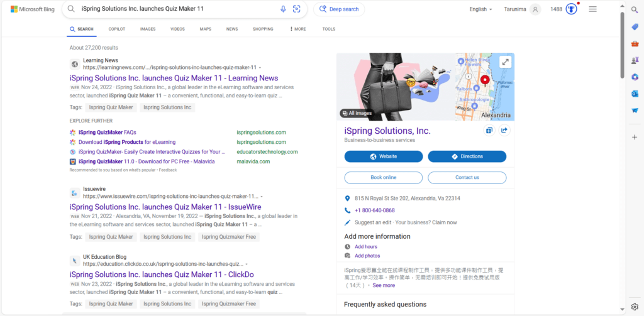Screen dimensions: 644x316
Task: Open sidebar settings gear icon
Action: pos(635,307)
